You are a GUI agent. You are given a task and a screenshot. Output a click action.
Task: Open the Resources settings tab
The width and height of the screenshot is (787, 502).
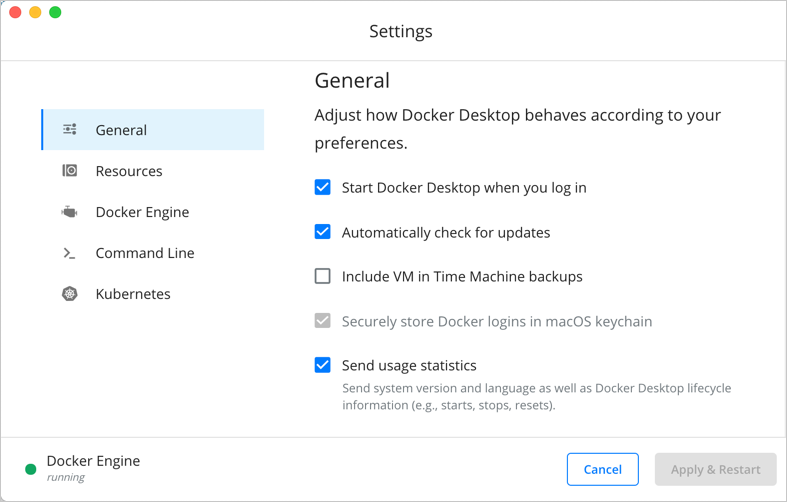click(x=129, y=171)
